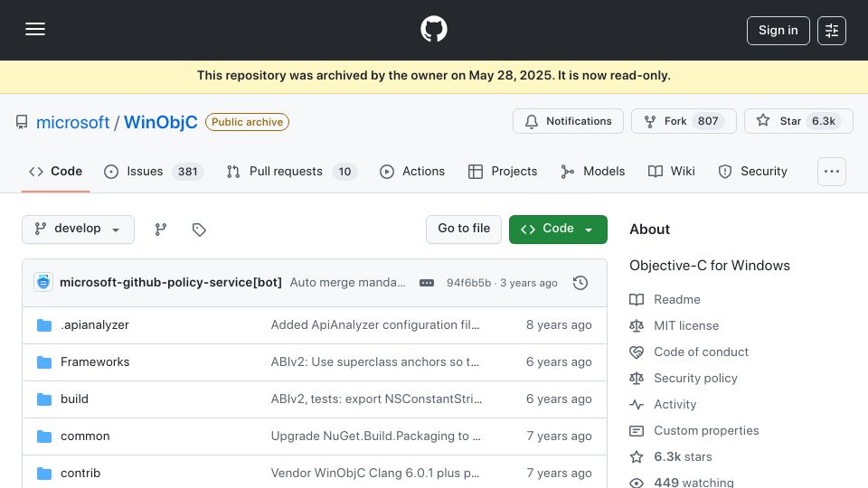
Task: Open Custom properties link
Action: coord(706,430)
